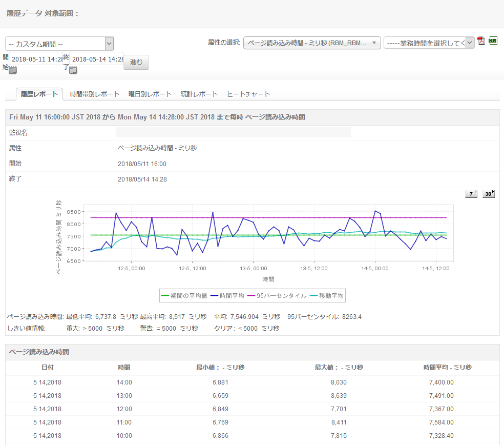This screenshot has height=445, width=504.
Task: Show last 30 days graph button
Action: [489, 194]
